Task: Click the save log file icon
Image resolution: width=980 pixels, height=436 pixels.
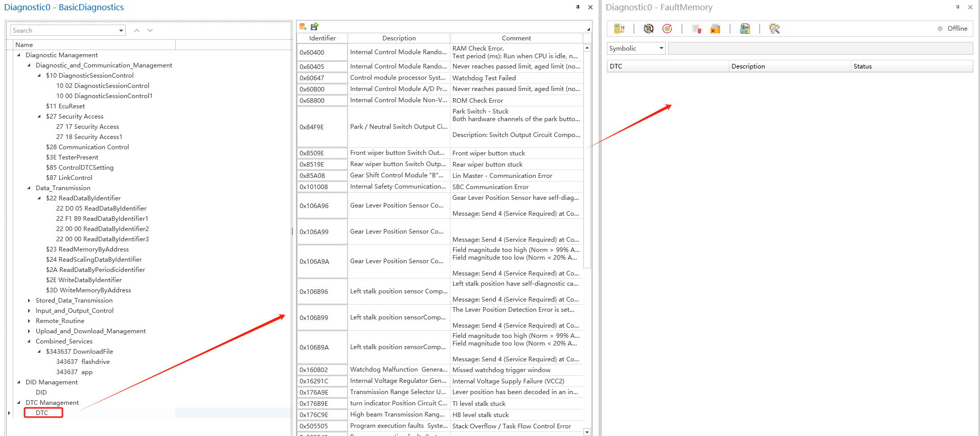Action: tap(745, 29)
